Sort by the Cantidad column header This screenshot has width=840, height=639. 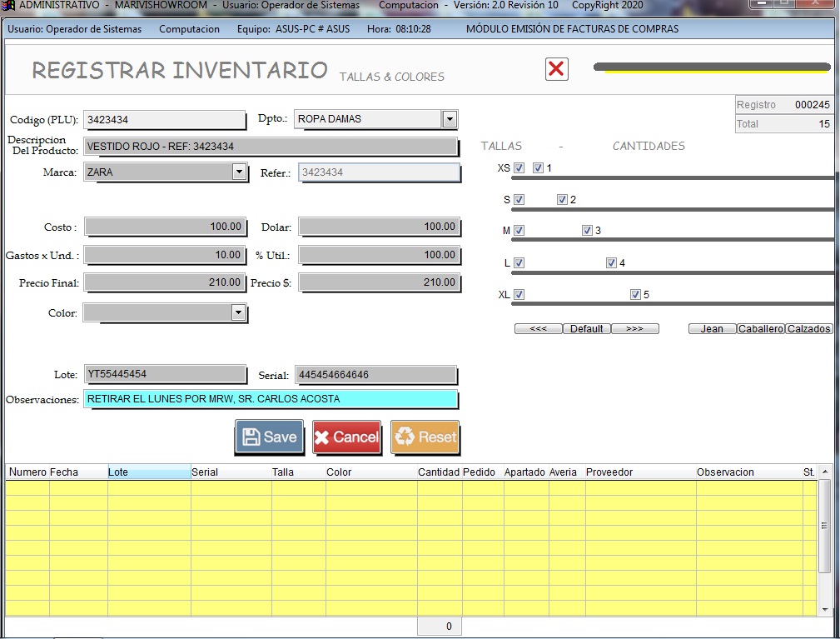click(440, 472)
